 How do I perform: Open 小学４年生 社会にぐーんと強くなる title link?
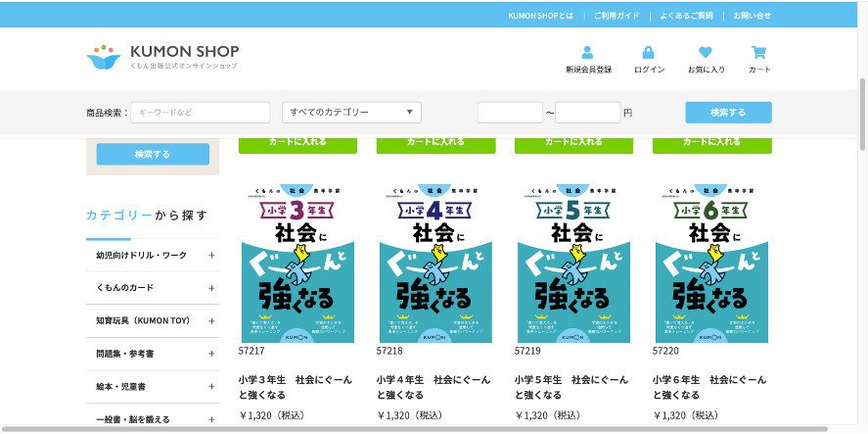click(x=434, y=387)
